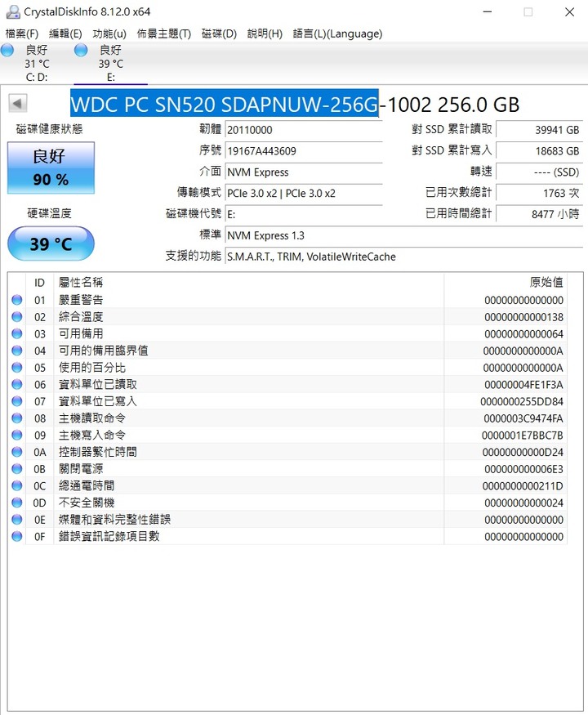Open the 磁碟(D) menu
Screen dimensions: 588x715
(219, 34)
